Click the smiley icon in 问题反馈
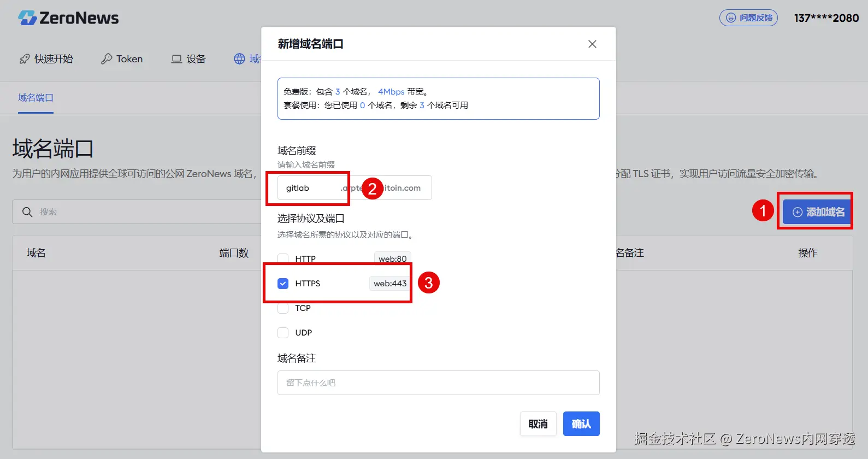The width and height of the screenshot is (868, 459). [x=731, y=18]
